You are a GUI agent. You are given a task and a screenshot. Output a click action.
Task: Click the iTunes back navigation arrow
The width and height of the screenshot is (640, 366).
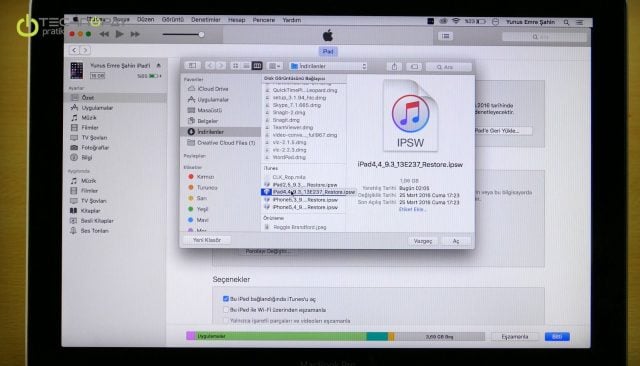(74, 50)
